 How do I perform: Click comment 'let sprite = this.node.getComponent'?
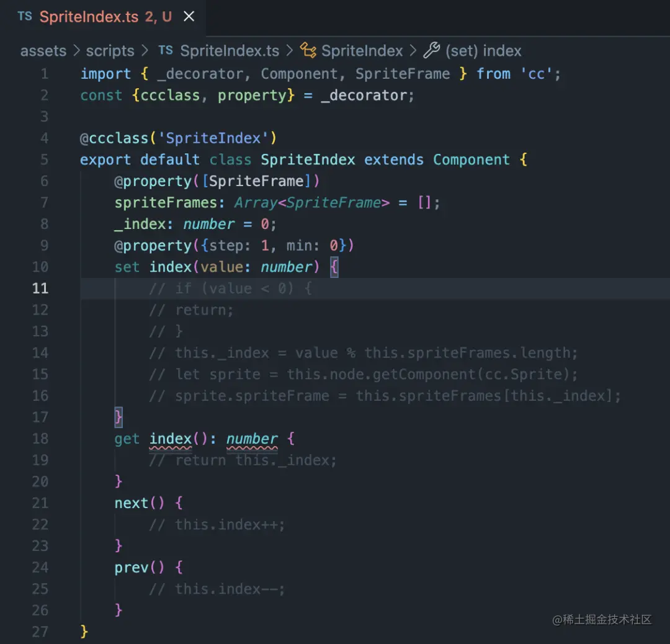click(x=363, y=374)
